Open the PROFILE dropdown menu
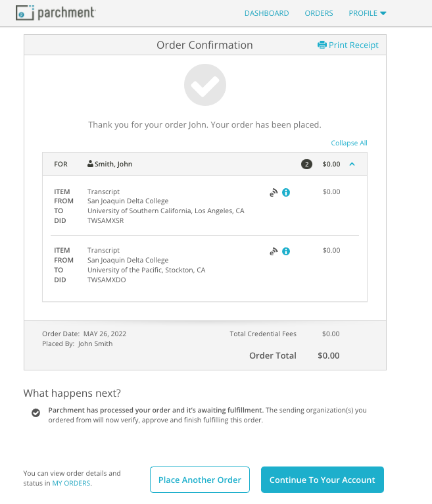Image resolution: width=432 pixels, height=504 pixels. coord(368,13)
